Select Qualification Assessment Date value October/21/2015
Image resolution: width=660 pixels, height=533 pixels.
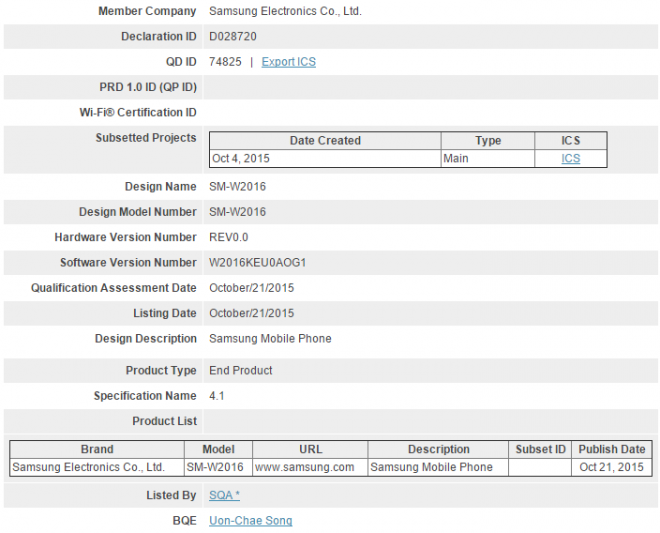pos(251,288)
